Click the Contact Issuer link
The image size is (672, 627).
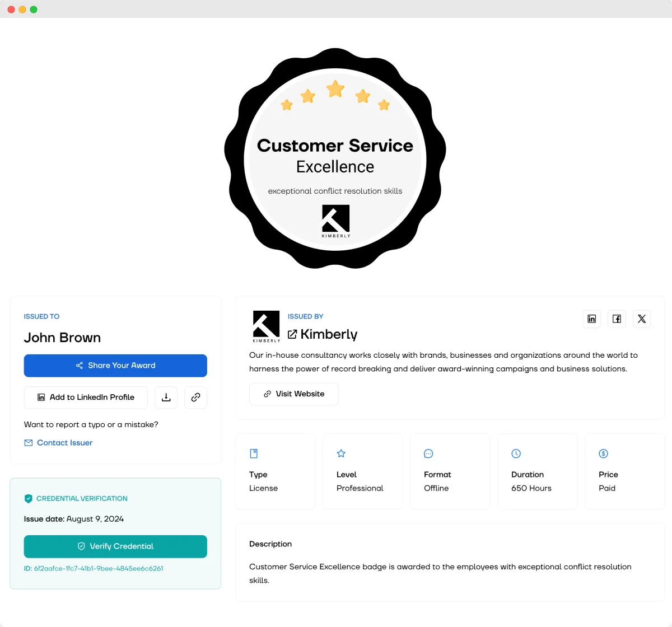64,442
